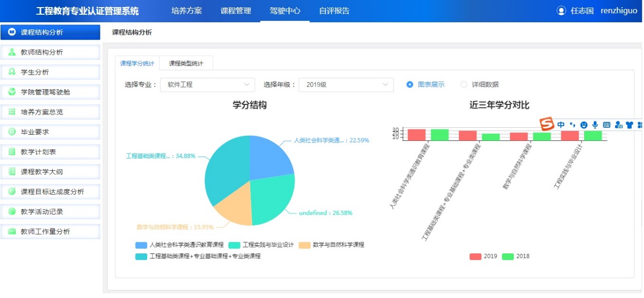The height and width of the screenshot is (298, 644).
Task: Click the Sogou input method S logo
Action: pyautogui.click(x=546, y=124)
